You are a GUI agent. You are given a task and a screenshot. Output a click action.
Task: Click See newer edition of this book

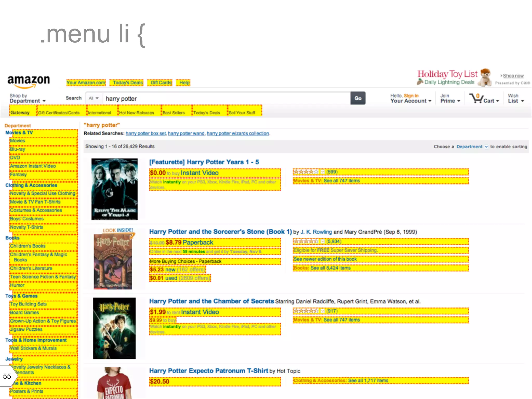coord(325,259)
